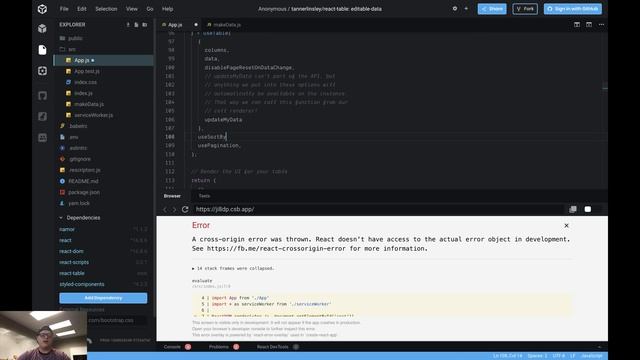Click the dim window icon beside preview URL

(573, 209)
